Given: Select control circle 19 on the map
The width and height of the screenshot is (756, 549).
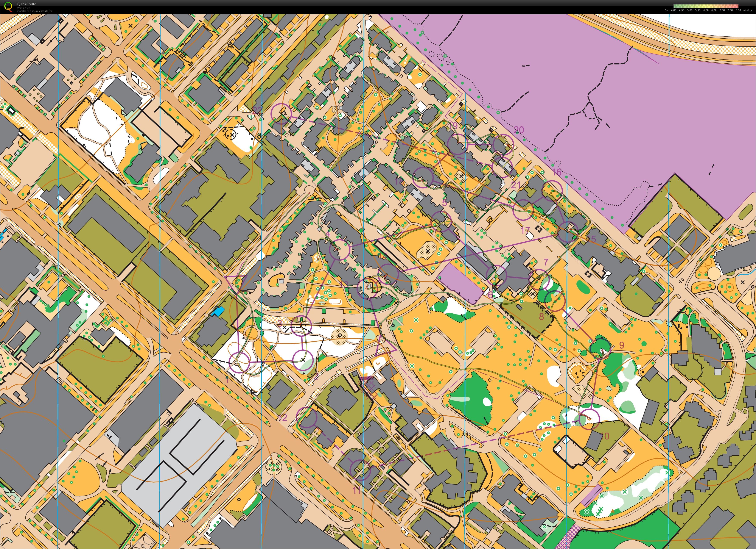Looking at the screenshot, I should click(x=457, y=144).
